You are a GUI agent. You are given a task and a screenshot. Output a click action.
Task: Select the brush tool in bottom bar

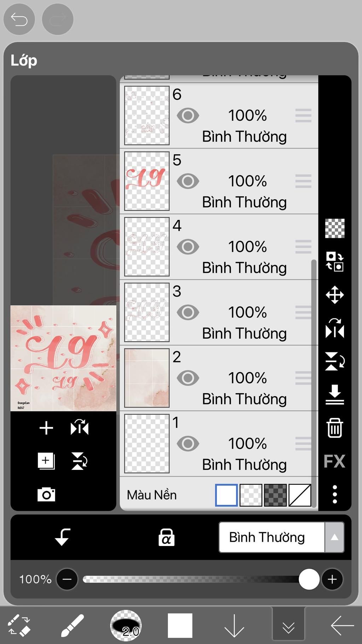tap(72, 625)
